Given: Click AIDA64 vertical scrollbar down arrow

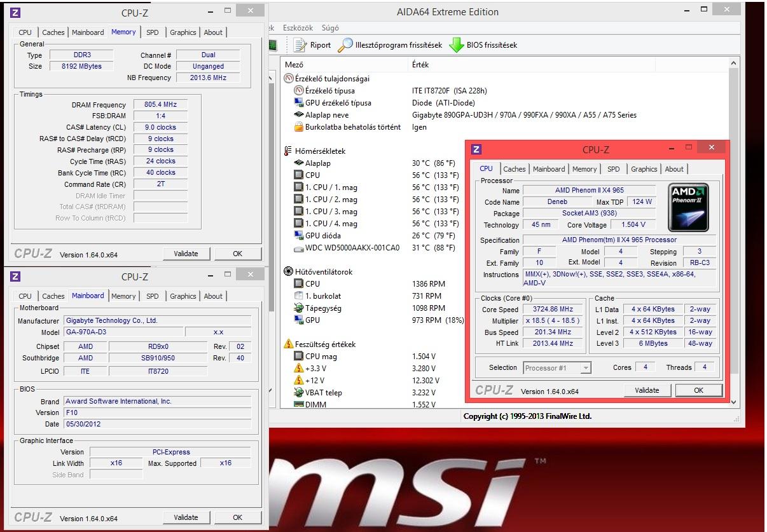Looking at the screenshot, I should pos(734,402).
